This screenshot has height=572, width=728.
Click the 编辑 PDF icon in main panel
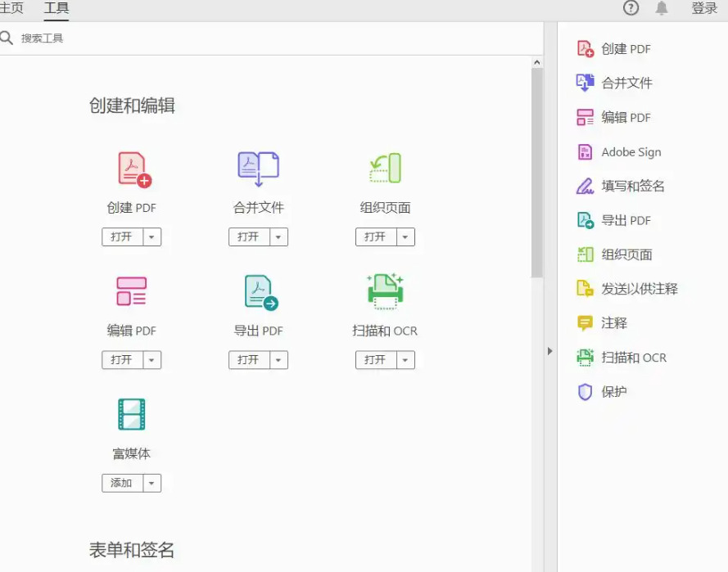(x=131, y=291)
